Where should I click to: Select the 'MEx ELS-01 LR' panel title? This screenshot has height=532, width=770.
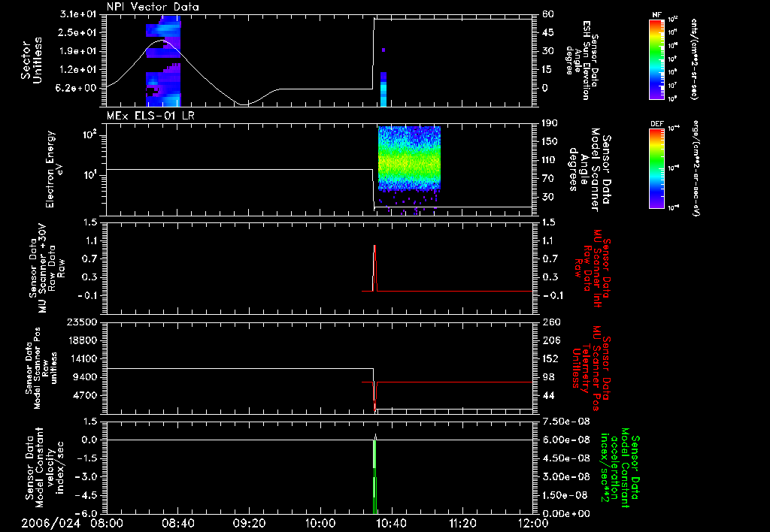click(150, 116)
